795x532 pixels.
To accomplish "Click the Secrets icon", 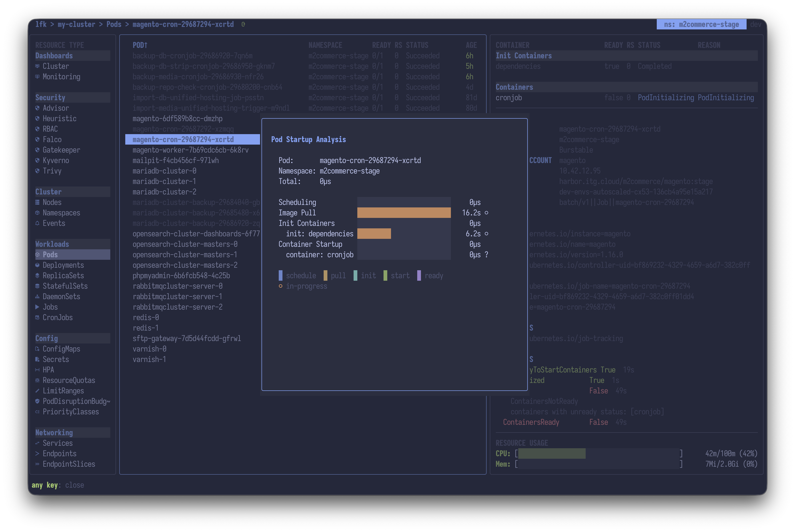I will (x=37, y=359).
